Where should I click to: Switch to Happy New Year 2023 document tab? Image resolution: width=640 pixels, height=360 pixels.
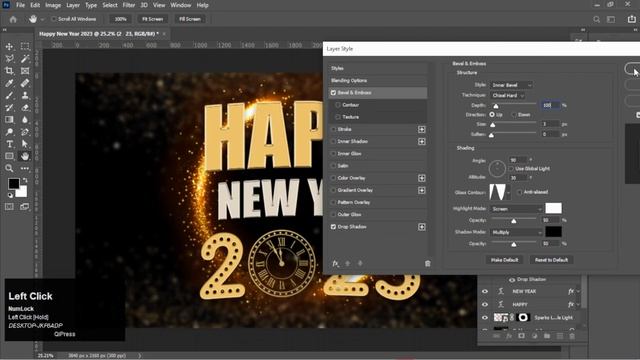coord(99,34)
